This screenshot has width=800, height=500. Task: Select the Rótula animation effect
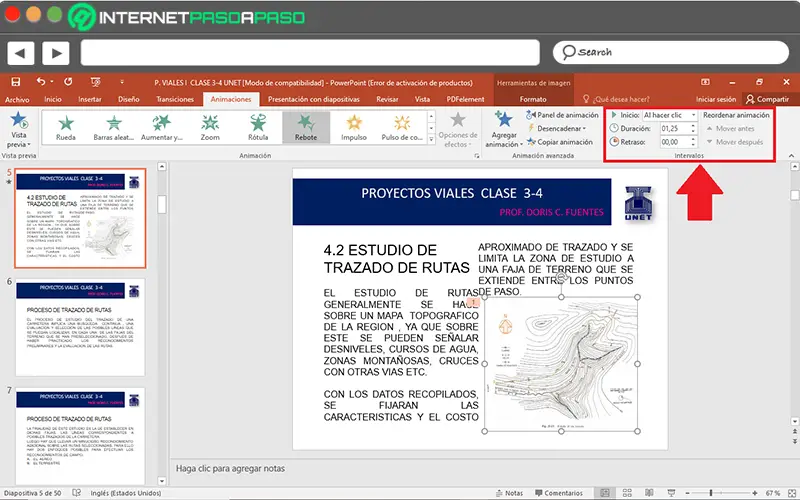[x=258, y=127]
